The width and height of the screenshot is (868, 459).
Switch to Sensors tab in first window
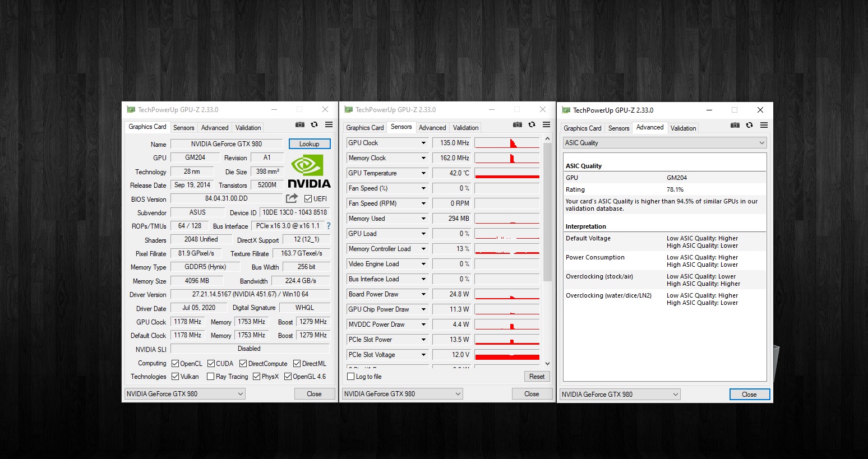tap(184, 128)
